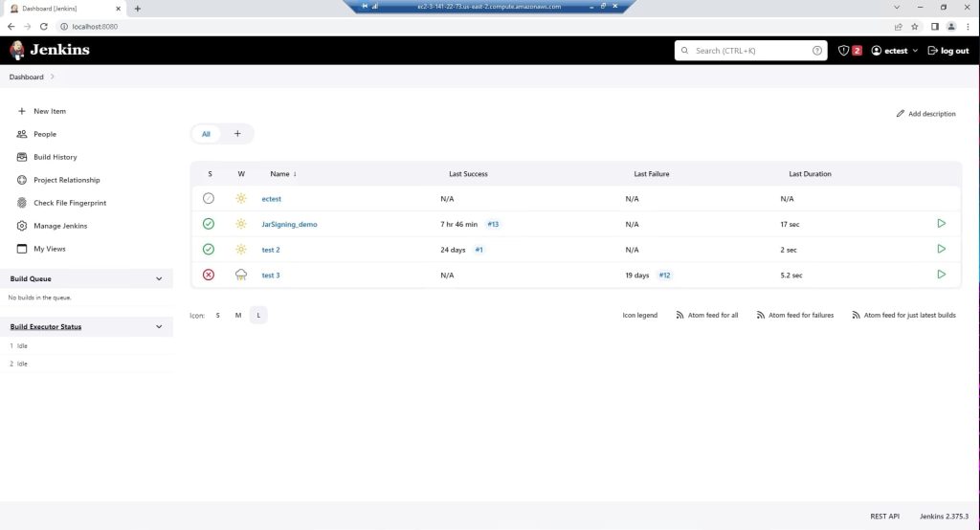The height and width of the screenshot is (530, 980).
Task: Click the failed status icon for test 3
Action: click(x=209, y=275)
